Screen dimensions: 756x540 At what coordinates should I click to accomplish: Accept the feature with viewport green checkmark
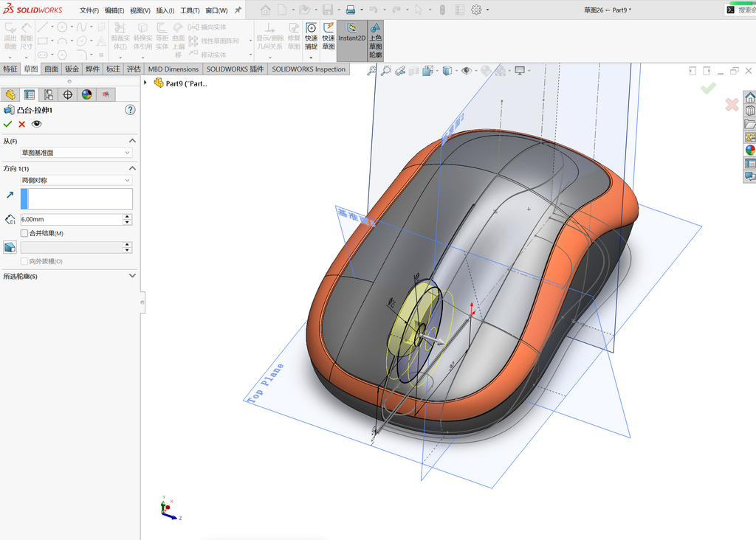coord(708,88)
